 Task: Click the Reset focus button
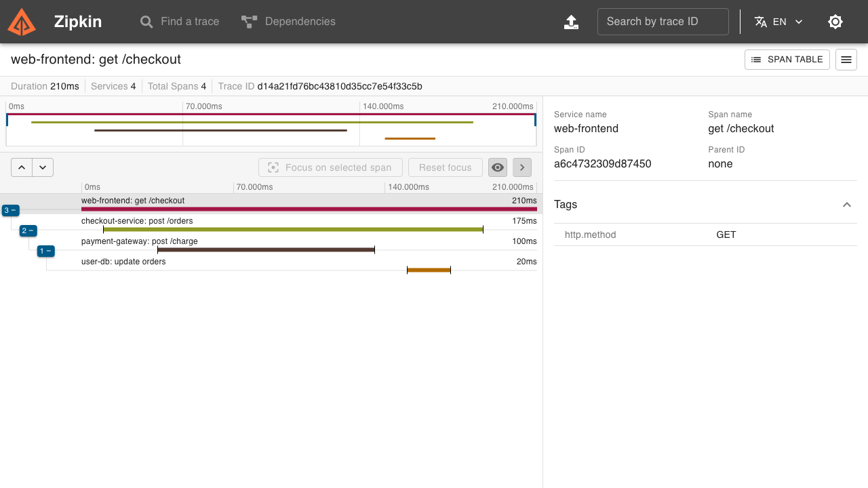(x=445, y=167)
